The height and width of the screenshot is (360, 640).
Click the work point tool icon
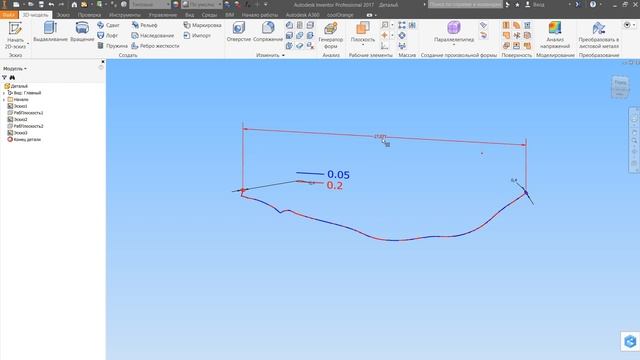coord(384,36)
